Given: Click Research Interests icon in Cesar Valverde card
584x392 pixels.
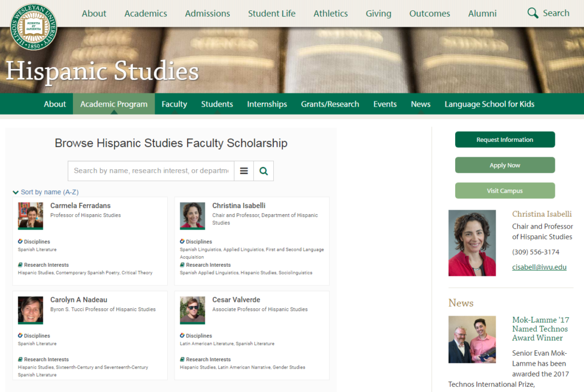Looking at the screenshot, I should [182, 360].
